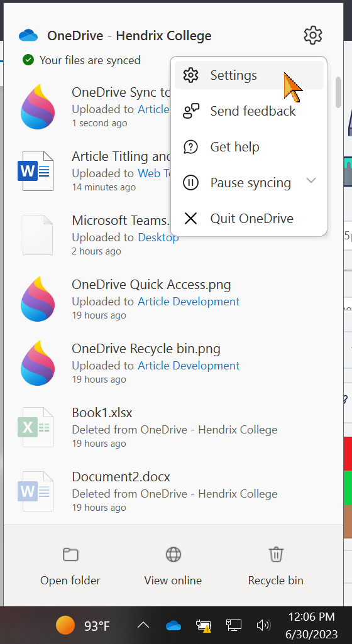Screen dimensions: 352x644
Task: Click the Book1.xlsx Excel file icon
Action: coord(36,427)
